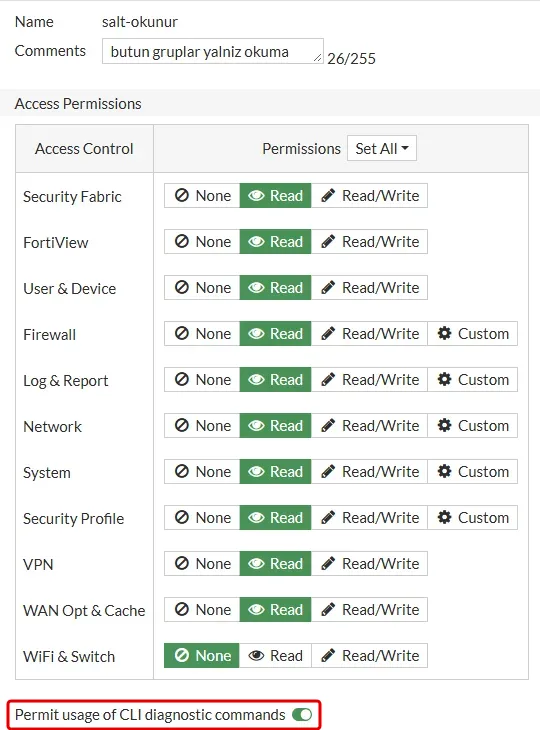This screenshot has width=540, height=730.
Task: Set System permission to Read/Write
Action: coord(370,472)
